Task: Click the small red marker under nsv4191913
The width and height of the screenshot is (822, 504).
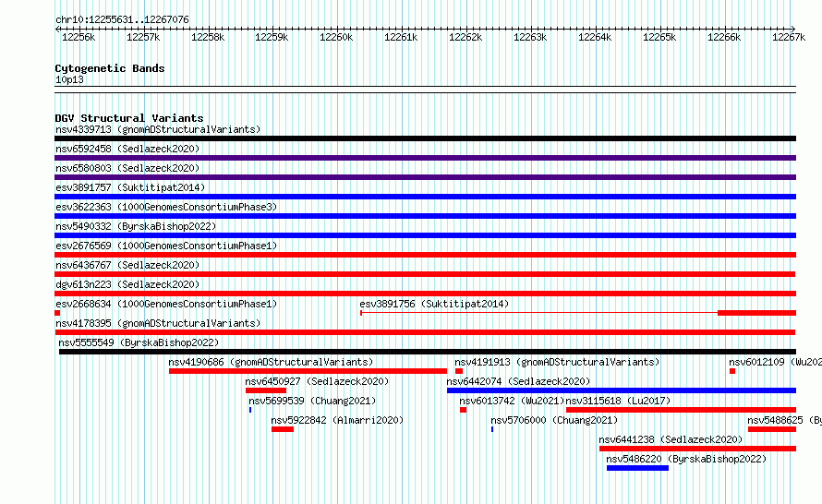Action: pyautogui.click(x=459, y=371)
